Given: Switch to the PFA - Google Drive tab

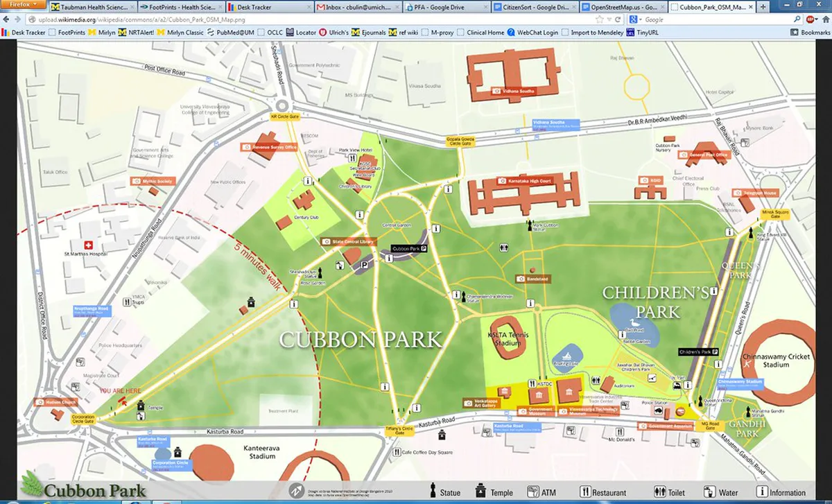Looking at the screenshot, I should [447, 7].
